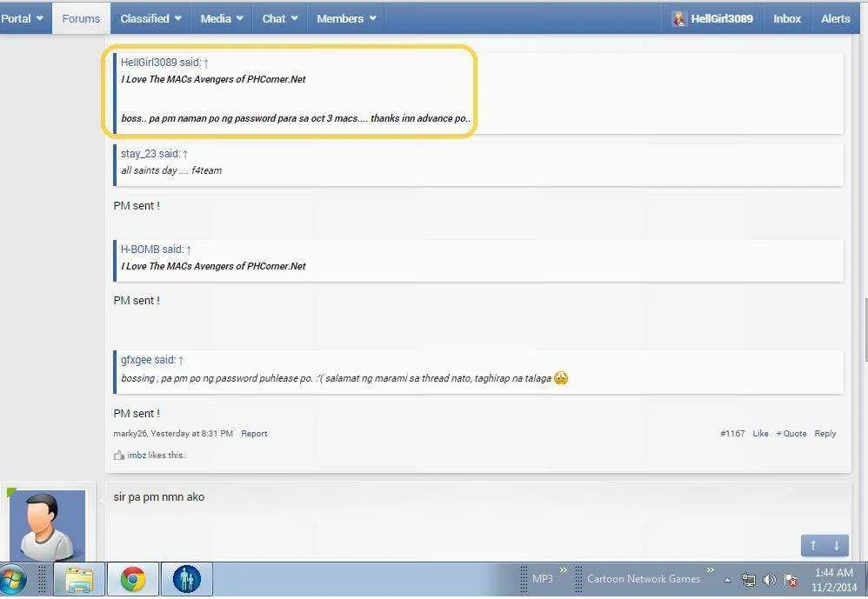Screen dimensions: 868x599
Task: Open the default avatar of next poster
Action: point(48,525)
